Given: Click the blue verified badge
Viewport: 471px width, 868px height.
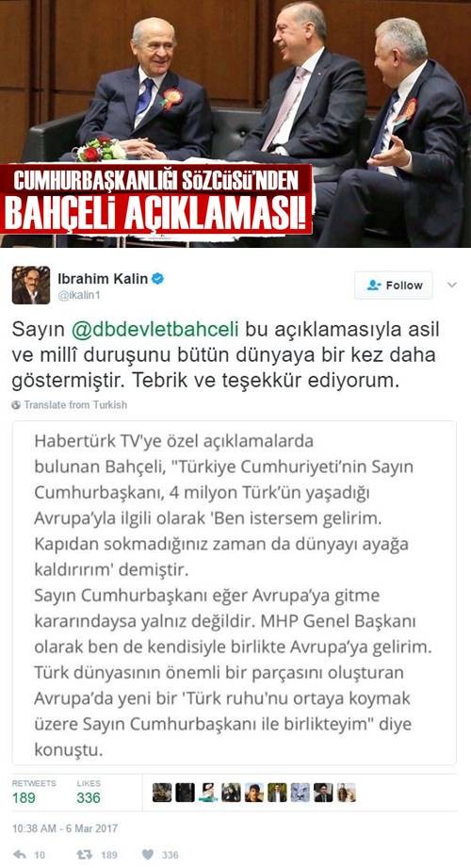Looking at the screenshot, I should pyautogui.click(x=157, y=278).
